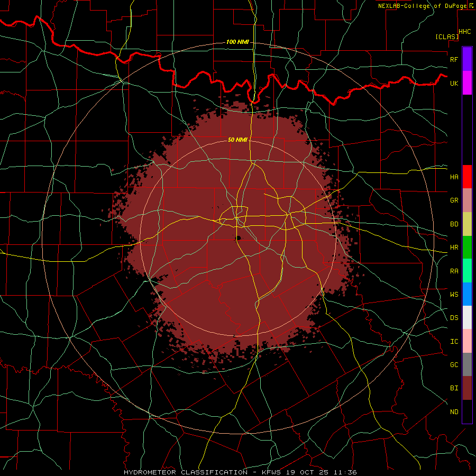
Task: Click the DS legend label
Action: (x=454, y=318)
